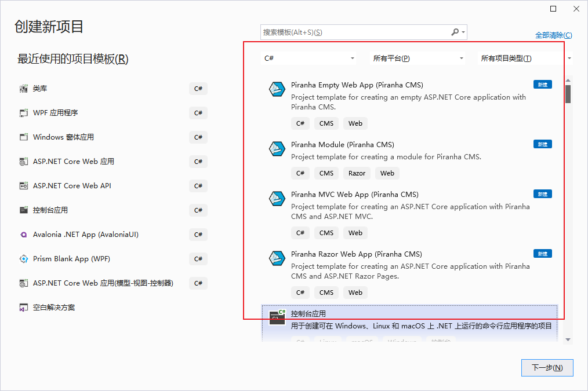Select the highlighted 控制台应用 list item
Image resolution: width=588 pixels, height=391 pixels.
pyautogui.click(x=409, y=324)
